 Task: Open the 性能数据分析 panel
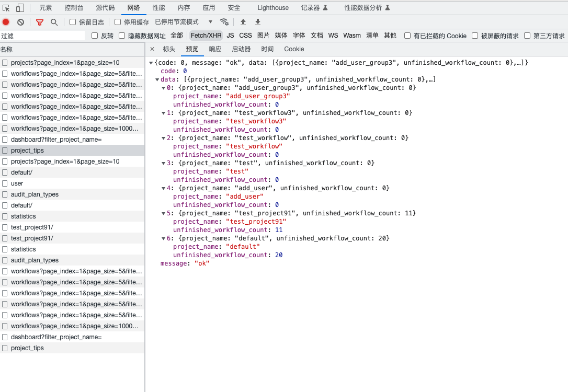pos(367,8)
